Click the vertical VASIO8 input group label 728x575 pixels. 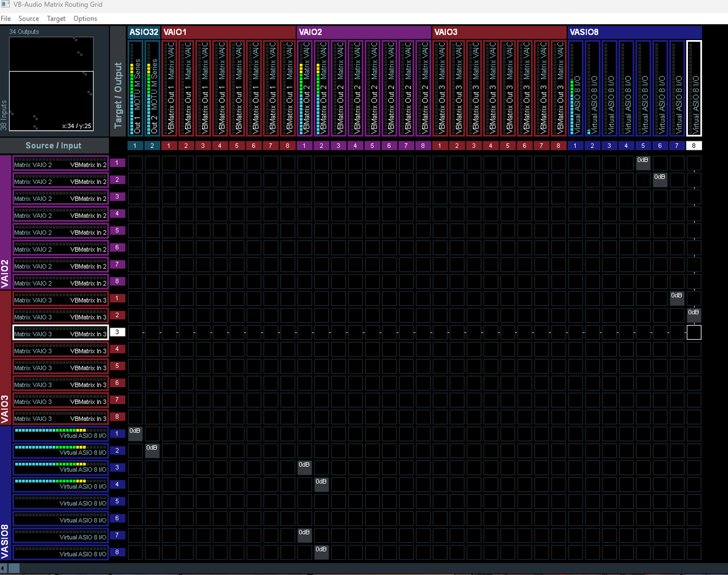click(x=5, y=494)
